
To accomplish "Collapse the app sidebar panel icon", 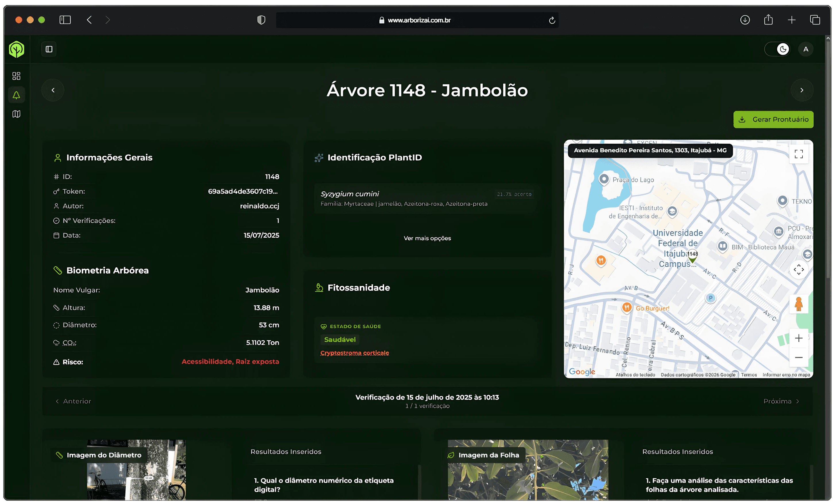I will [49, 49].
